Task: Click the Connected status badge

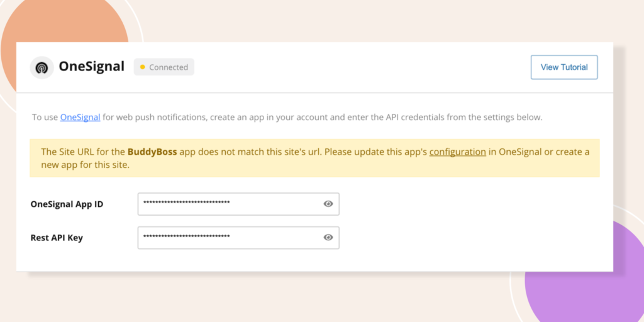Action: (x=165, y=67)
